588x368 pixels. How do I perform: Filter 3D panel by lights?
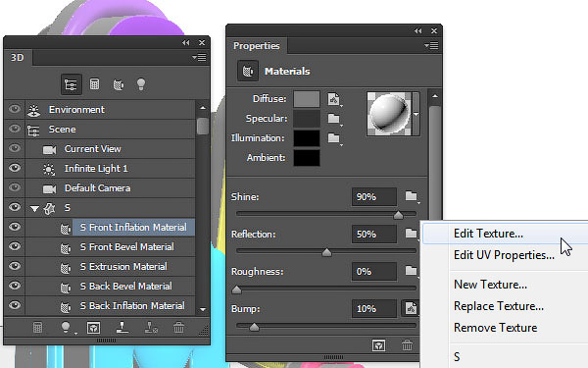point(141,84)
